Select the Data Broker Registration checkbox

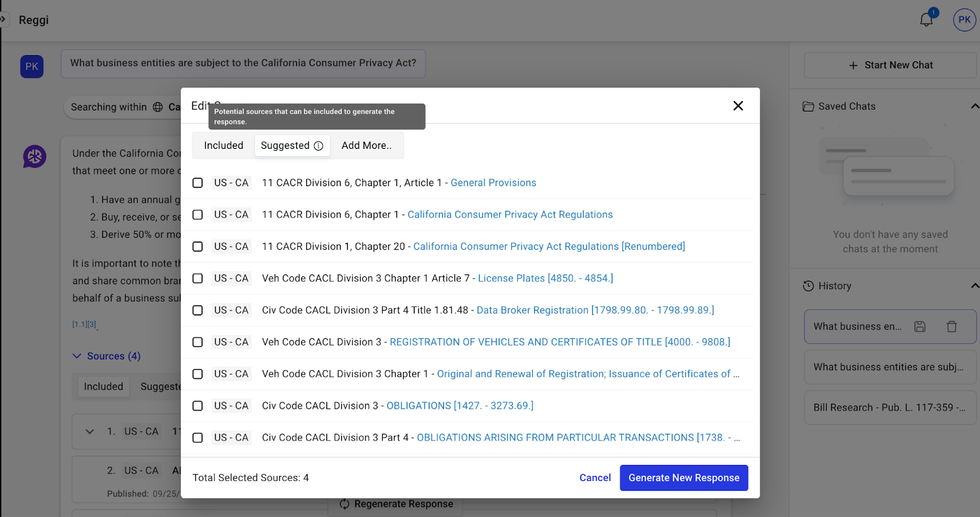(197, 311)
